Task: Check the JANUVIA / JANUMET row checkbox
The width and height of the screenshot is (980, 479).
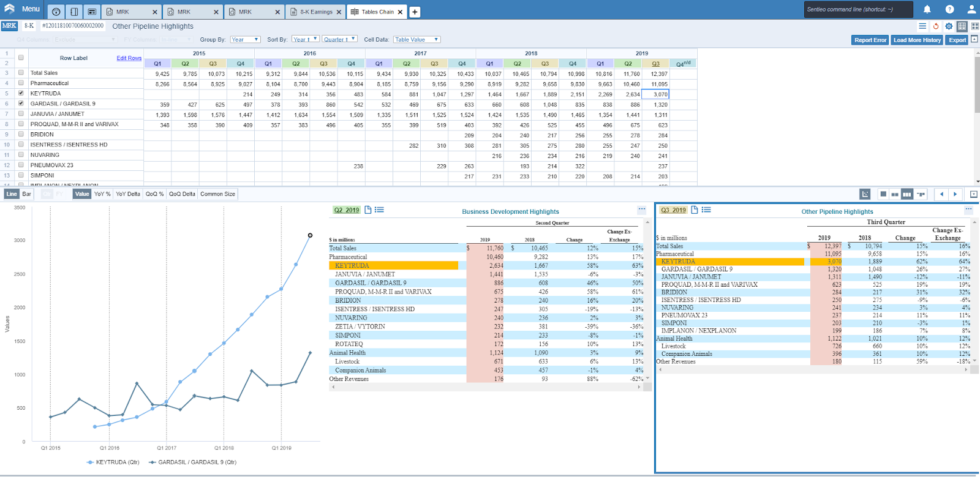Action: (21, 113)
